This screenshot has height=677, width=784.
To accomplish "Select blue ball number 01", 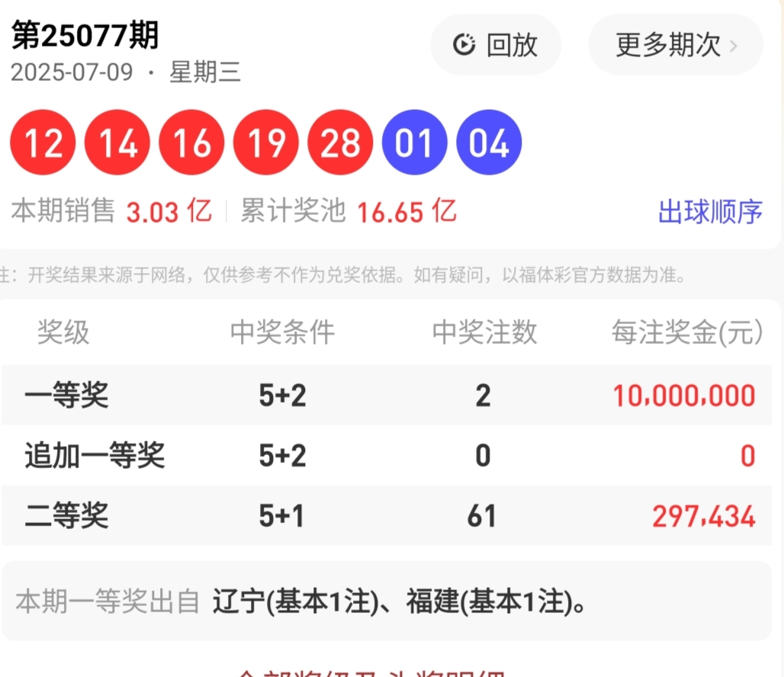I will pos(415,143).
